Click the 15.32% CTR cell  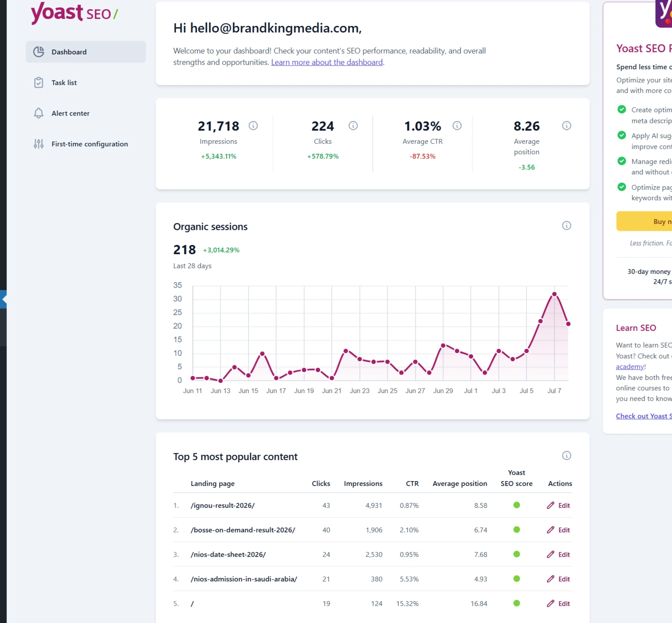407,604
